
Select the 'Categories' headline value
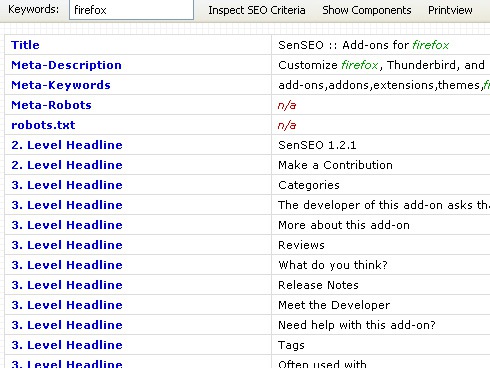click(x=309, y=185)
